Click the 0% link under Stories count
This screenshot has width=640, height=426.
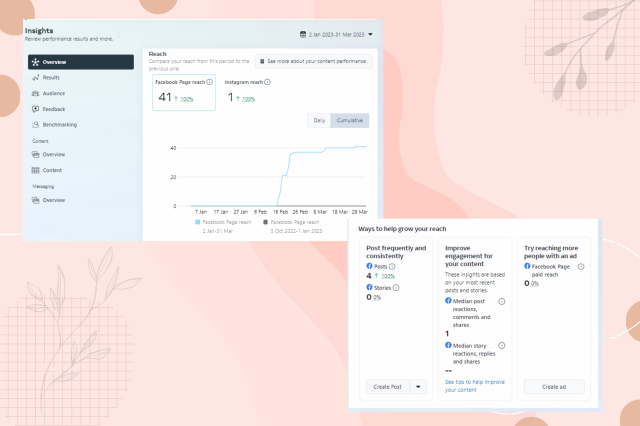click(377, 297)
